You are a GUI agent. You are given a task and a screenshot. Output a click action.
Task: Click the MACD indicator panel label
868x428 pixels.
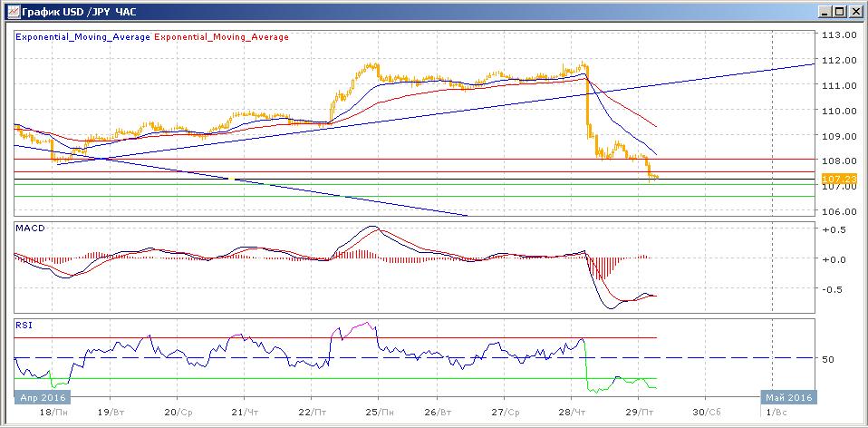tap(29, 228)
